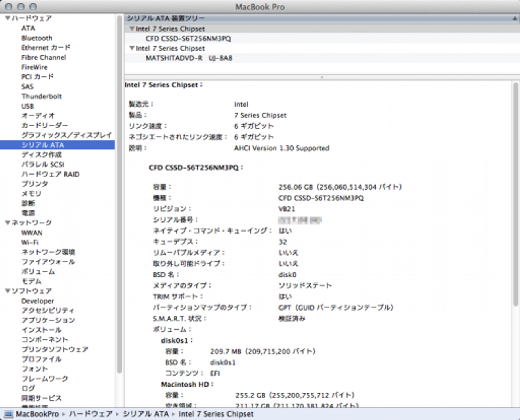Screen dimensions: 520x420
Task: Open Thunderbolt in the hardware list
Action: coord(41,96)
